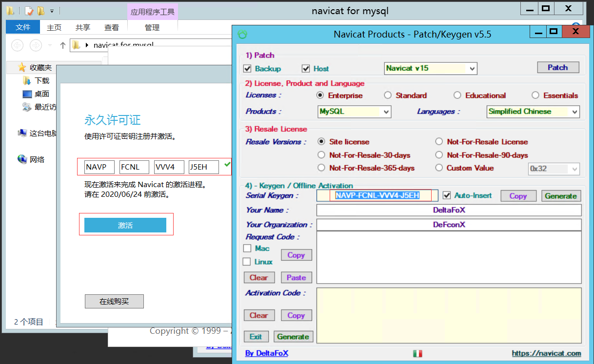Click the Explorer back arrow

(18, 45)
